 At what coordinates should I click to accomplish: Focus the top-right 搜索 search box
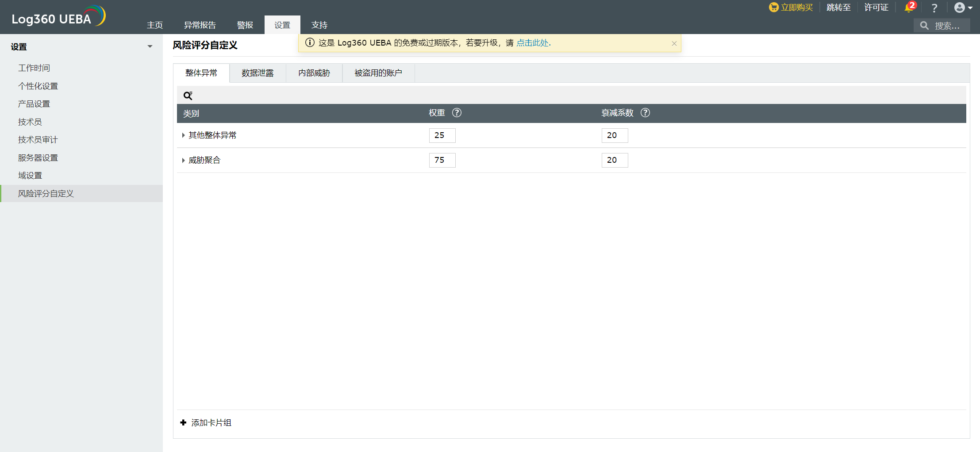(x=942, y=26)
